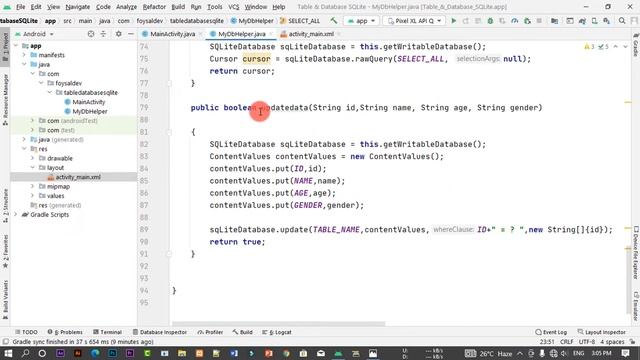Viewport: 640px width, 360px height.
Task: Open the AVD Manager icon in toolbar
Action: [594, 21]
